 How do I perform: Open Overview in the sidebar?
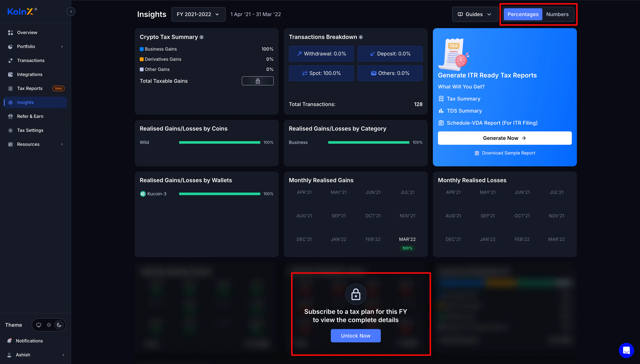point(35,33)
